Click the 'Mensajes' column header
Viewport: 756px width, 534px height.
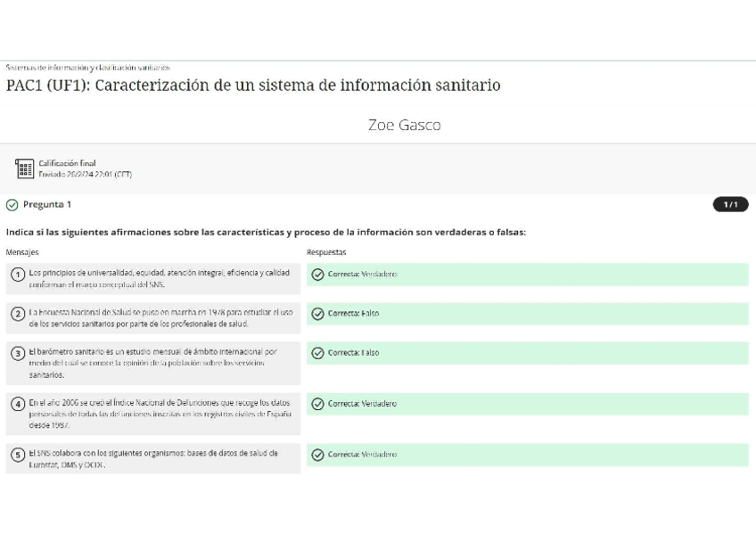pyautogui.click(x=20, y=251)
